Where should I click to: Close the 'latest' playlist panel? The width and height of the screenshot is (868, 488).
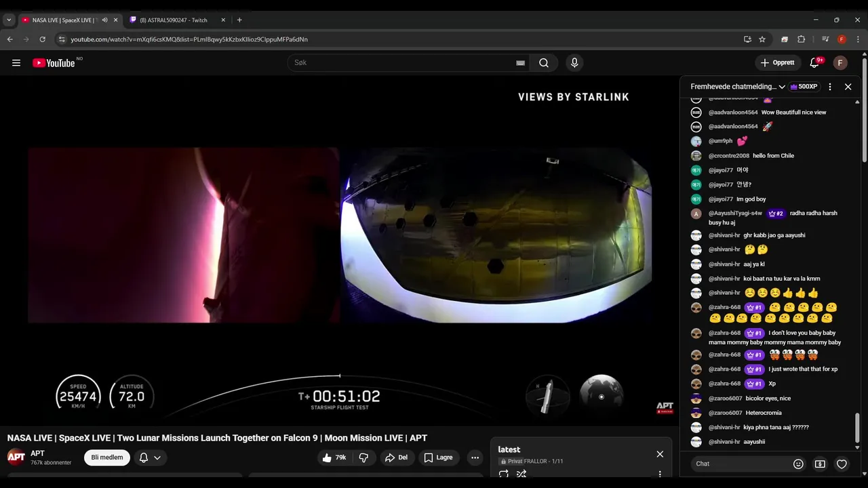660,454
